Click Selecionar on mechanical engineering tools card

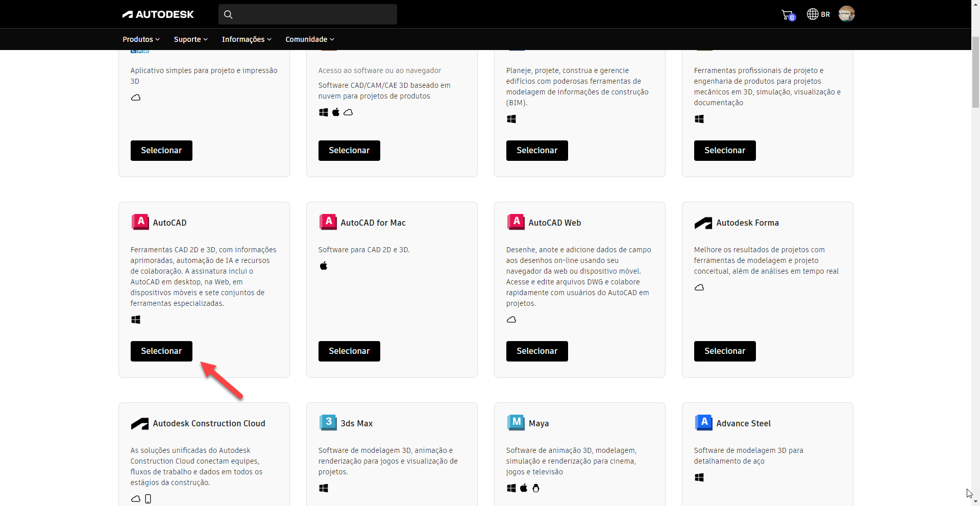click(725, 151)
